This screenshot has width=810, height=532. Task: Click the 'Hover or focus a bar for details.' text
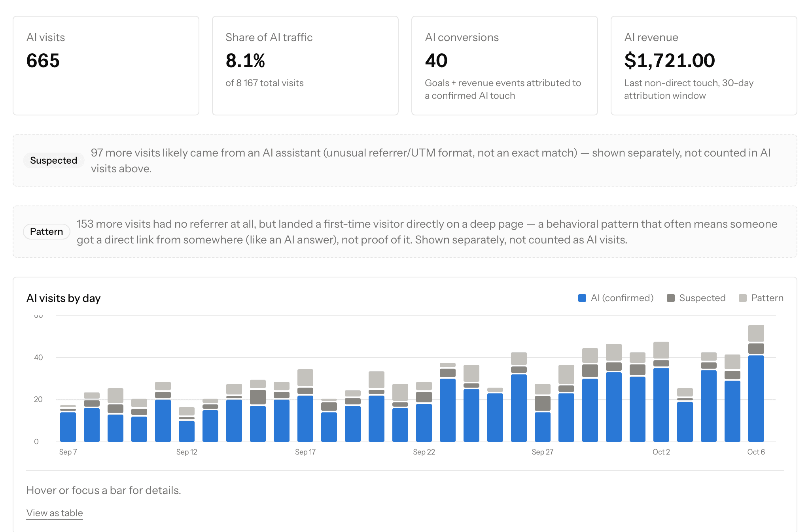click(104, 490)
